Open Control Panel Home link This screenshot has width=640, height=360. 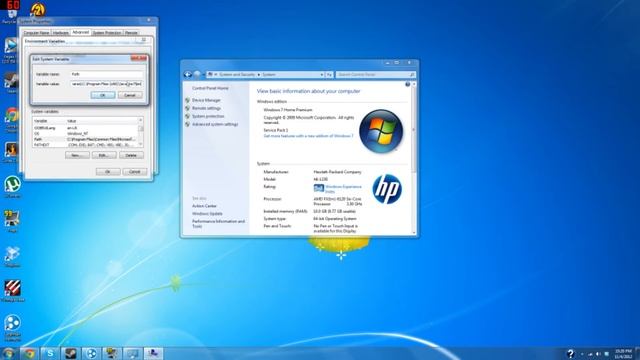tap(210, 88)
